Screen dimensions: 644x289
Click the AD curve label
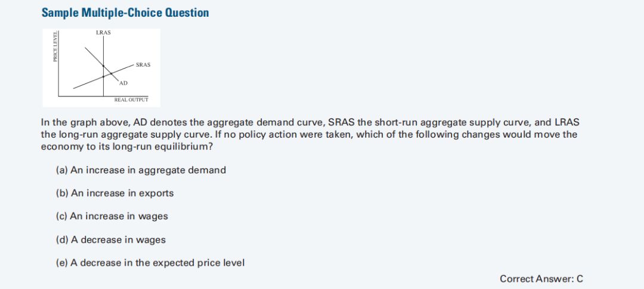(x=123, y=83)
